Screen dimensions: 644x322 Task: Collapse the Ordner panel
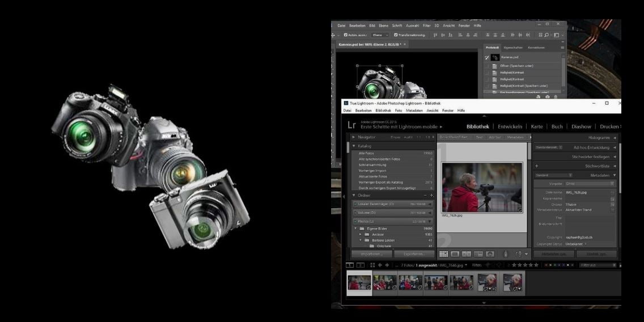[x=354, y=196]
